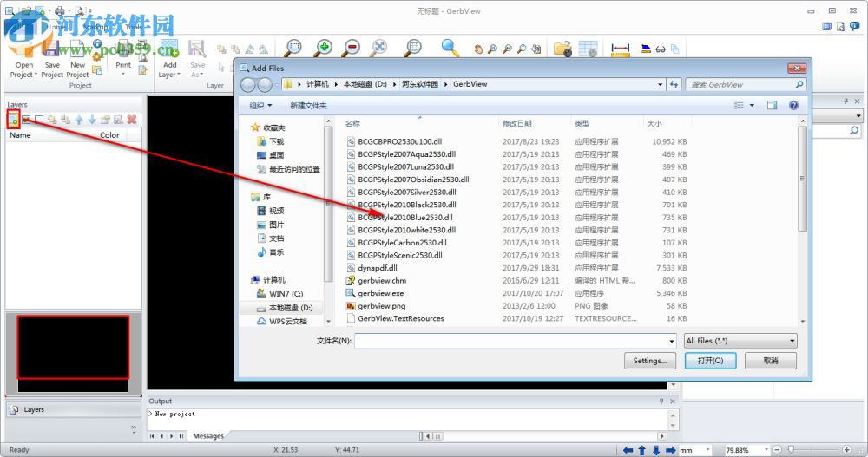Click the Settings... button
This screenshot has height=457, width=868.
[650, 361]
